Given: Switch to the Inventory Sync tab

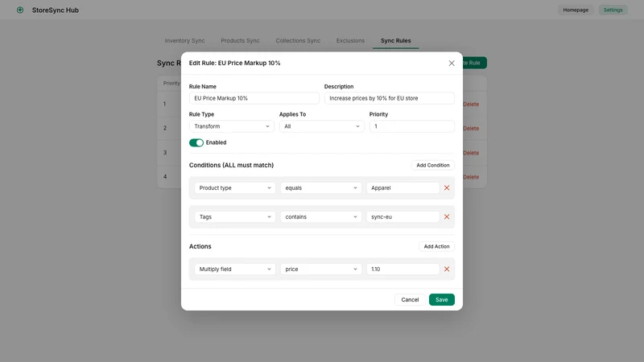Looking at the screenshot, I should click(x=184, y=41).
